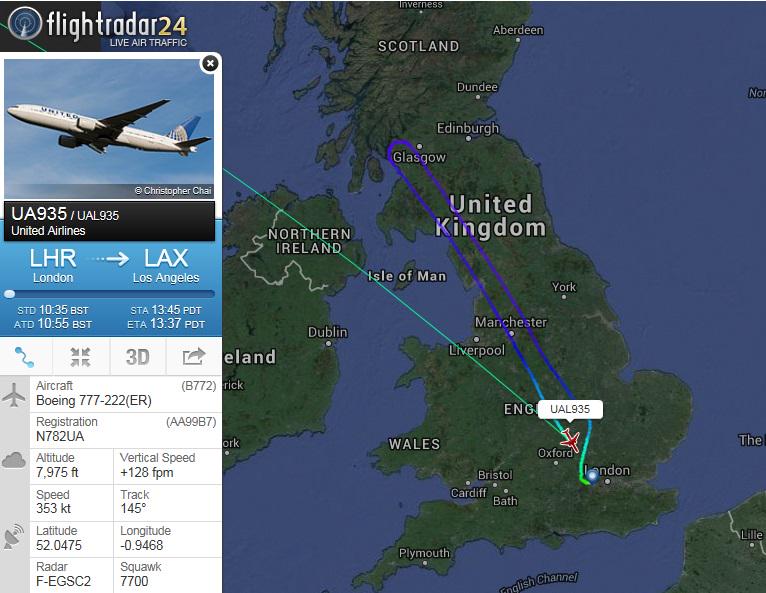The height and width of the screenshot is (593, 766).
Task: Click the aircraft silhouette sidebar icon
Action: click(14, 395)
